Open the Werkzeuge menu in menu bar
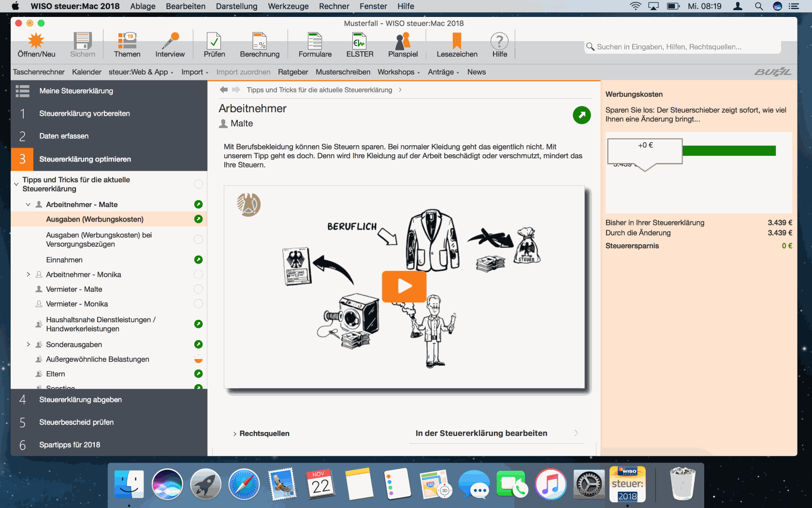 288,6
